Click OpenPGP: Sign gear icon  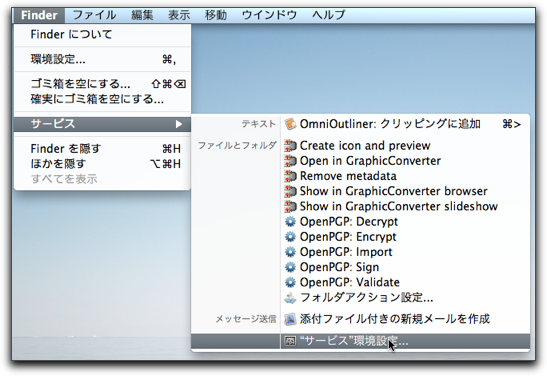pyautogui.click(x=290, y=267)
